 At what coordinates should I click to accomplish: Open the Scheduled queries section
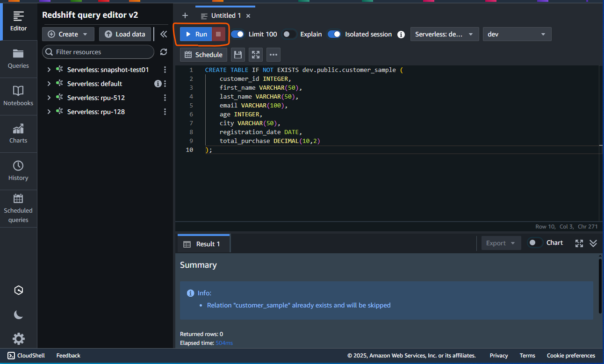(18, 208)
